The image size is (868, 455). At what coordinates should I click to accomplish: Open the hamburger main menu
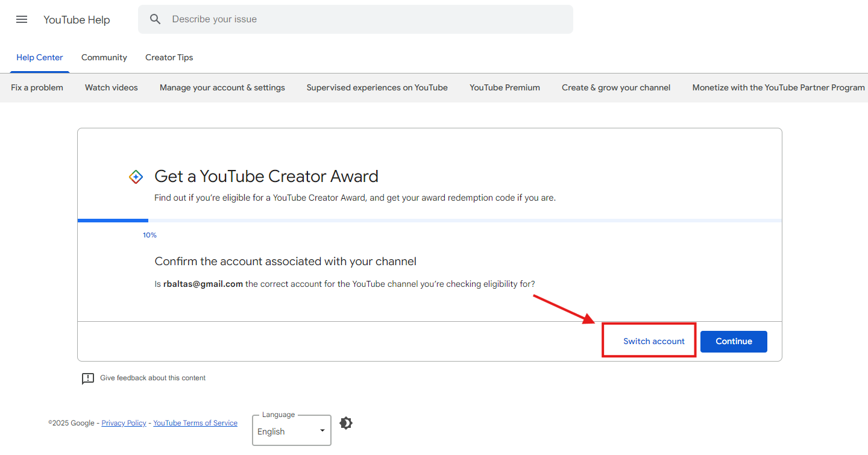point(22,19)
